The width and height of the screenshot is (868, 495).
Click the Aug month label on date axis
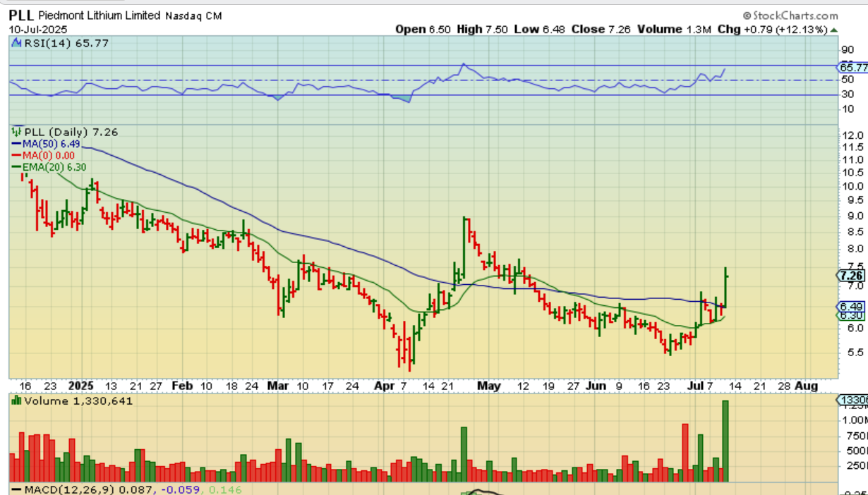806,386
